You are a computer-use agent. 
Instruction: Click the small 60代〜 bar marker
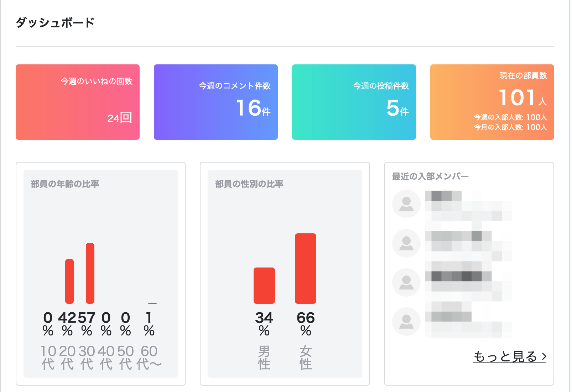152,303
